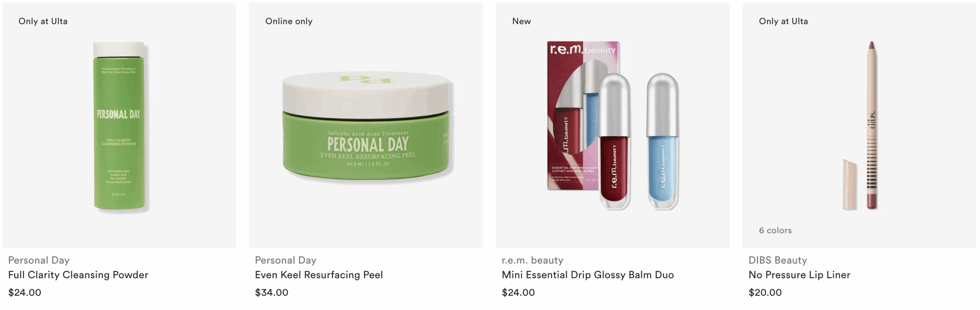Click the 6 colors label
The width and height of the screenshot is (980, 310).
[x=775, y=230]
